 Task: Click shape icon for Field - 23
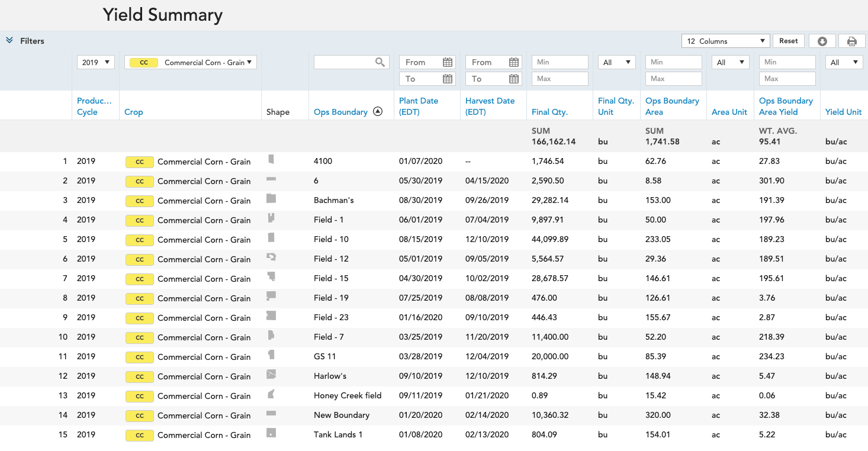tap(271, 315)
